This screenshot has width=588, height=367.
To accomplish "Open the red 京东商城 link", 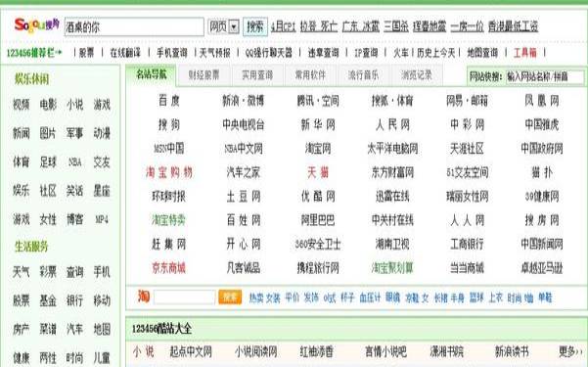I will [168, 268].
